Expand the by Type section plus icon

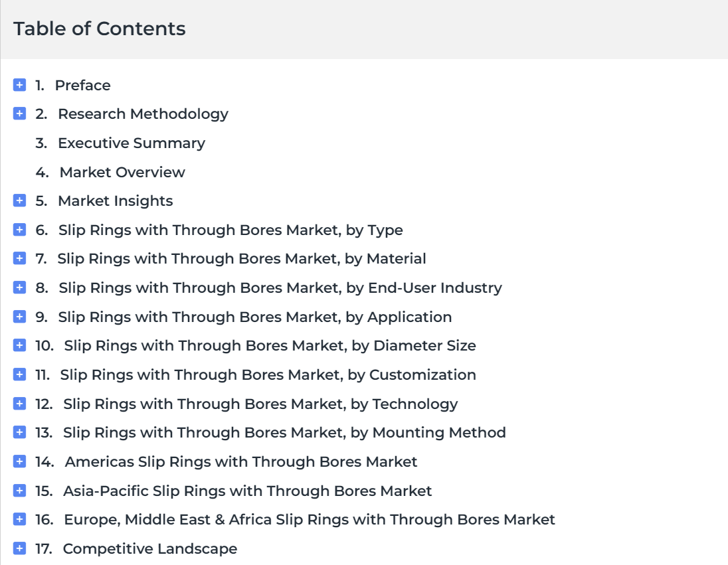19,230
